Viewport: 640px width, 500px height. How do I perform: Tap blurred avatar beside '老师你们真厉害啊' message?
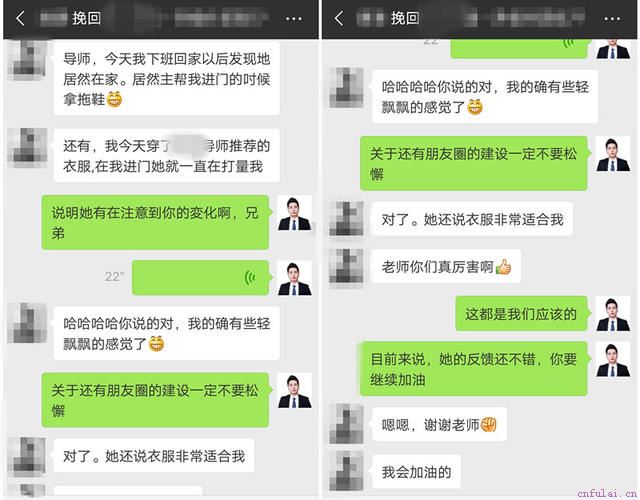[346, 266]
